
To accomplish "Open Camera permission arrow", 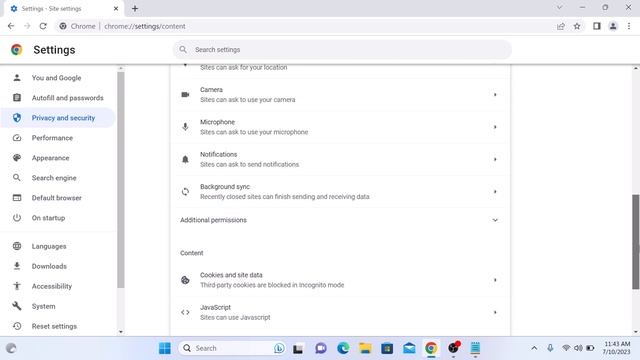I will coord(495,95).
